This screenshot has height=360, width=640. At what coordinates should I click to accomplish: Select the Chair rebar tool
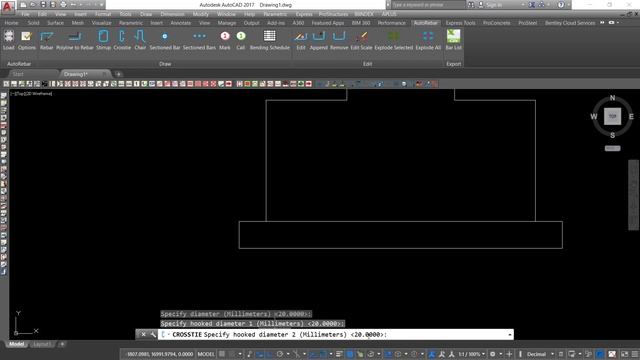[x=140, y=40]
